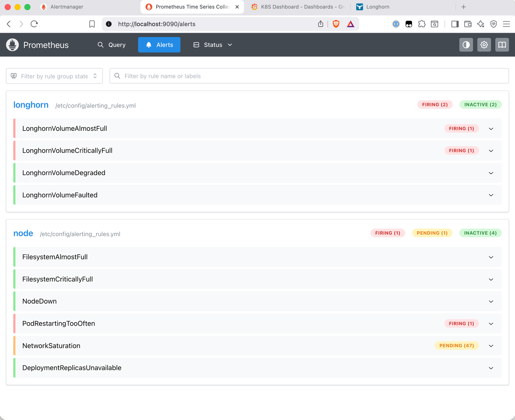Viewport: 515px width, 420px height.
Task: Click the node group FIRING (1) badge
Action: (x=388, y=233)
